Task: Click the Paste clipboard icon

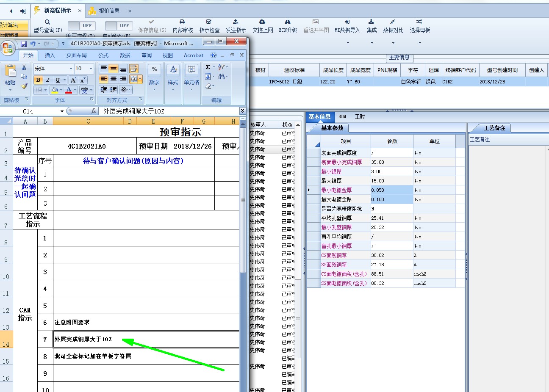Action: (x=10, y=71)
